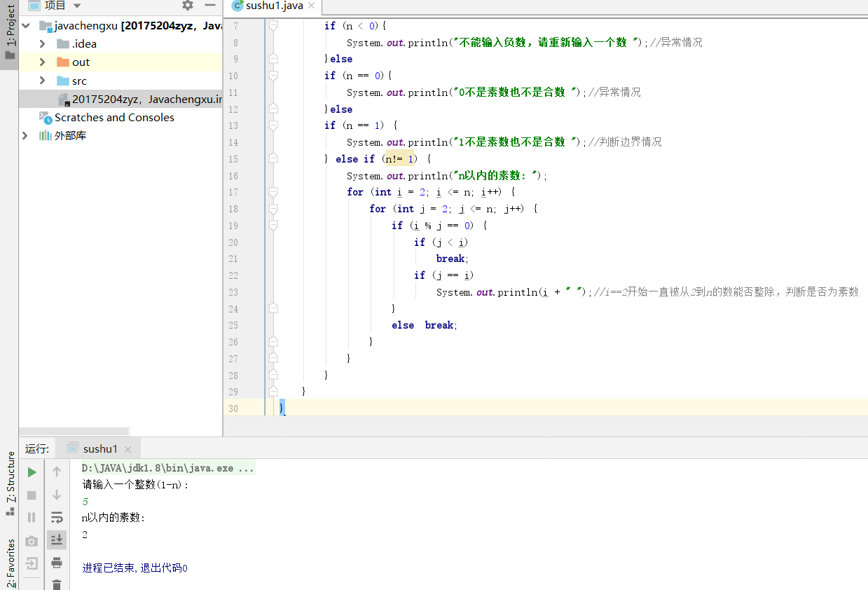
Task: Collapse code fold marker at line 17
Action: coord(273,191)
